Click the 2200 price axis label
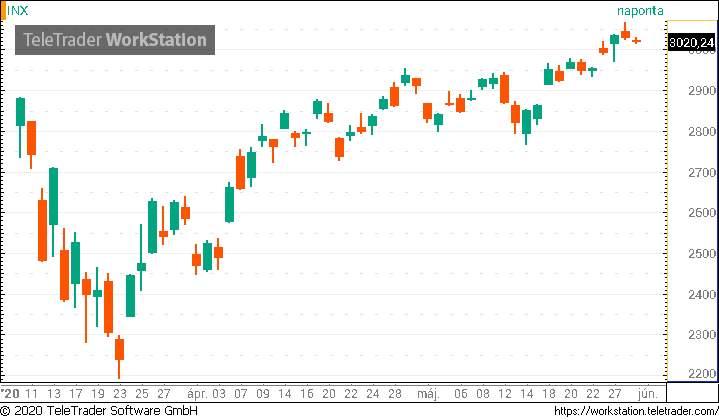 point(702,374)
